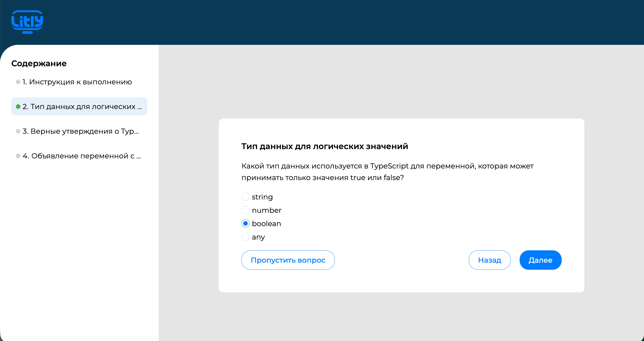Image resolution: width=644 pixels, height=341 pixels.
Task: Open item 2. Тип данных для логических
Action: pos(79,107)
